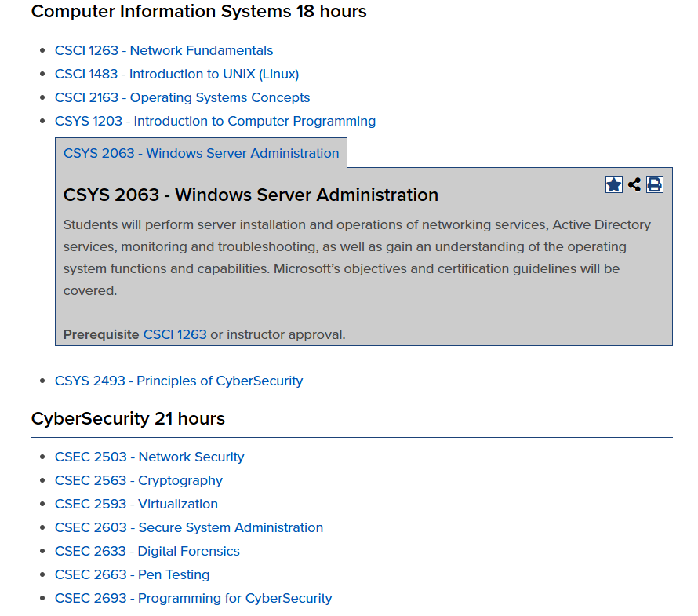
Task: Open CSCI 2163 - Operating Systems Concepts
Action: tap(182, 97)
